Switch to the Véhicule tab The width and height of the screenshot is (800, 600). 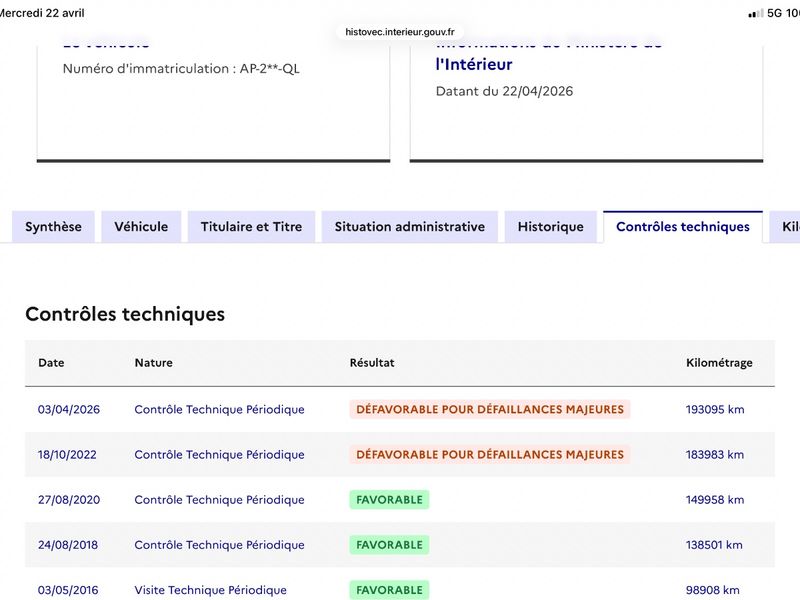click(x=141, y=227)
